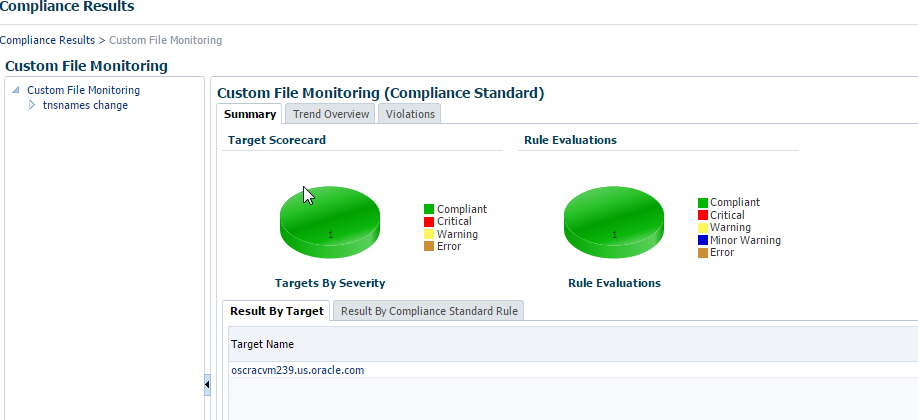The height and width of the screenshot is (420, 918).
Task: Select Result By Compliance Standard Rule tab
Action: [429, 311]
